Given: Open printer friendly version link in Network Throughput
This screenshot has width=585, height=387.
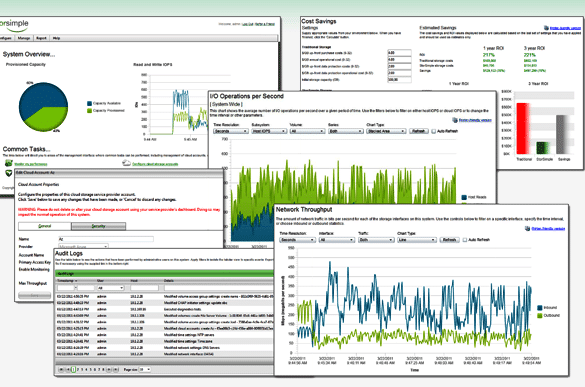Looking at the screenshot, I should point(548,228).
